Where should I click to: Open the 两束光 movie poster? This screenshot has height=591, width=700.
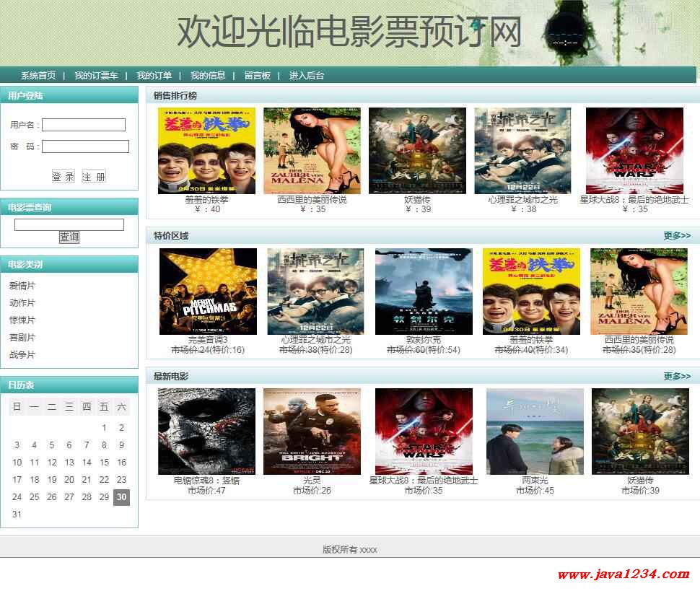pyautogui.click(x=535, y=431)
